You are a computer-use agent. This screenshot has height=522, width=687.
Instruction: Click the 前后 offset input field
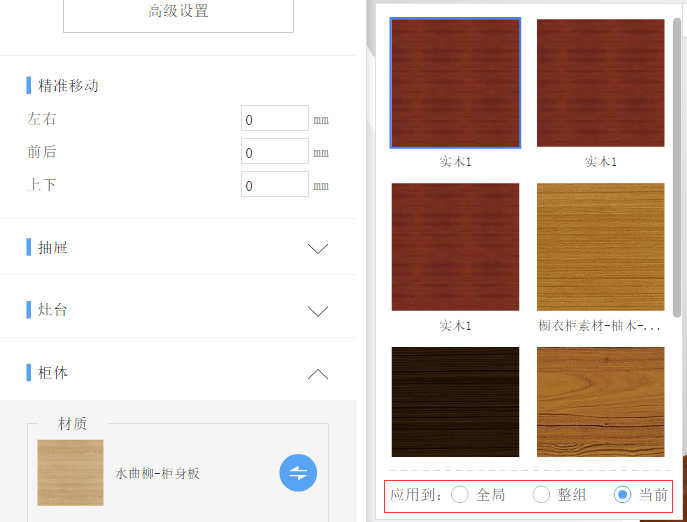(x=275, y=151)
